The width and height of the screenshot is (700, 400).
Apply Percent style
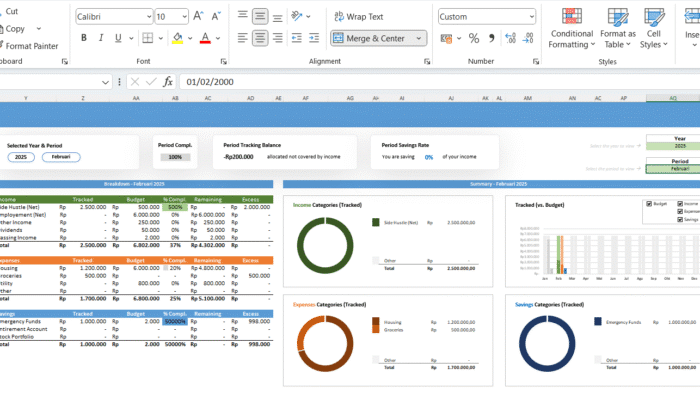click(x=474, y=38)
